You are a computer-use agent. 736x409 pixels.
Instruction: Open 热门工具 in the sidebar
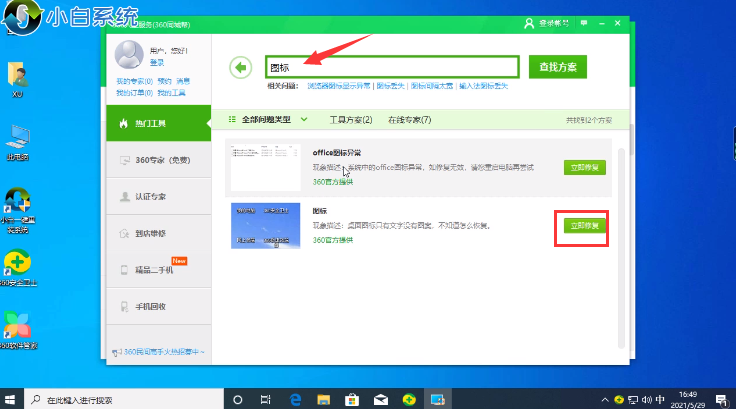(x=154, y=123)
